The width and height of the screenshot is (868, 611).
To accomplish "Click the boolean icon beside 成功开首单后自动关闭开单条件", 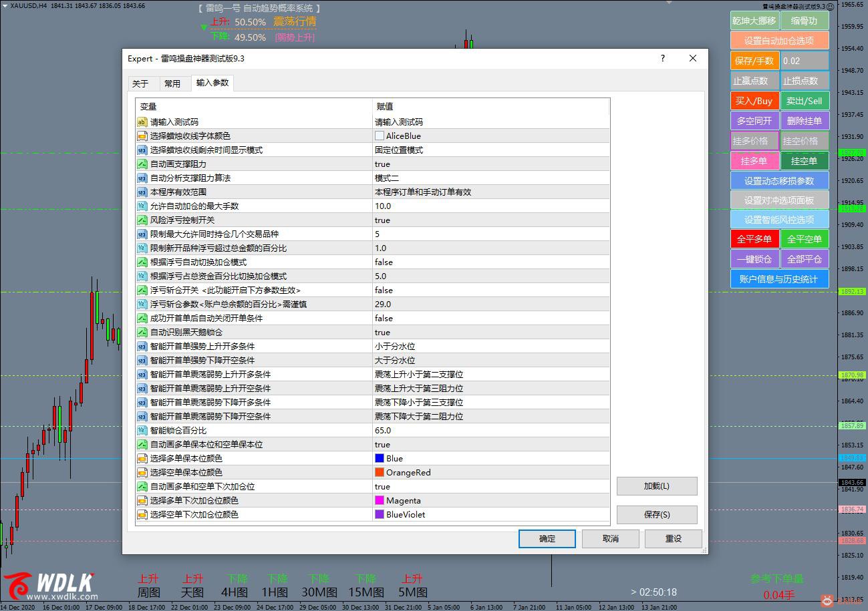I will 142,319.
